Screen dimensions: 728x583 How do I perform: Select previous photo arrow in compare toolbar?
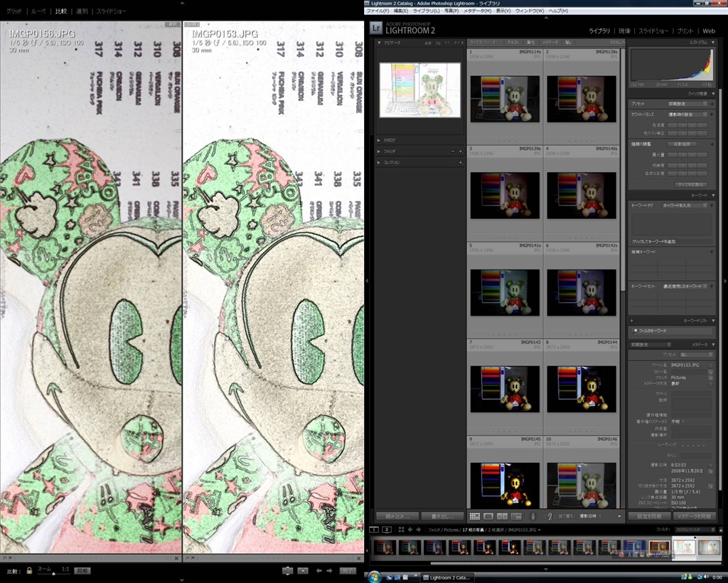pyautogui.click(x=319, y=571)
